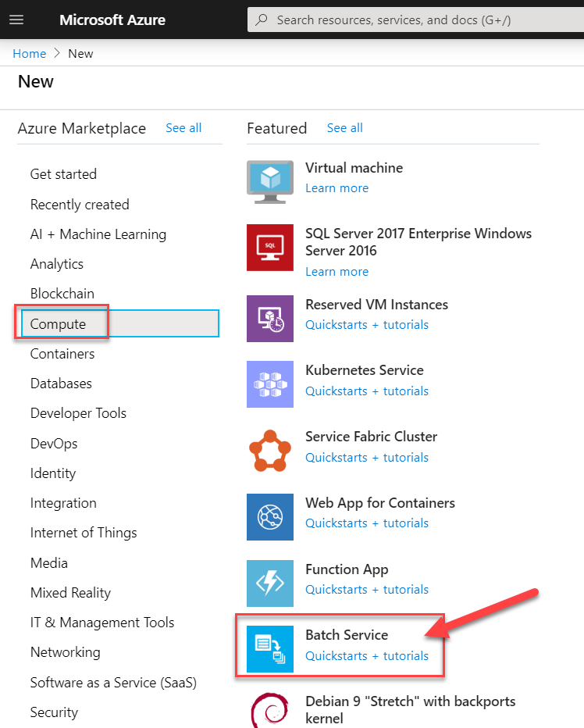Viewport: 584px width, 728px height.
Task: Open Quickstarts + tutorials for Batch Service
Action: [367, 655]
